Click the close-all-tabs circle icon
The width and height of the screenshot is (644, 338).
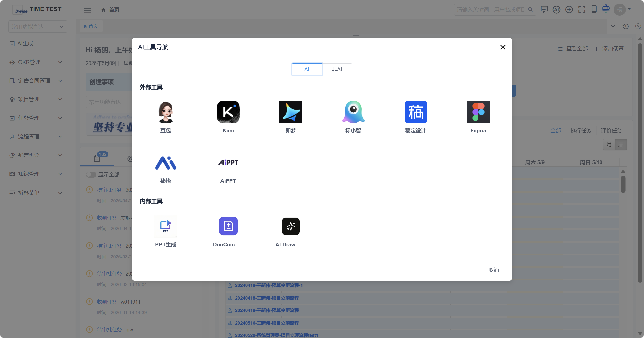[638, 26]
